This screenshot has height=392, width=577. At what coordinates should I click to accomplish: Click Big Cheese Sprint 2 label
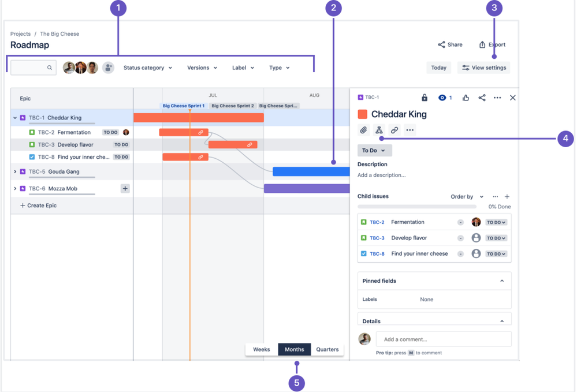coord(233,106)
